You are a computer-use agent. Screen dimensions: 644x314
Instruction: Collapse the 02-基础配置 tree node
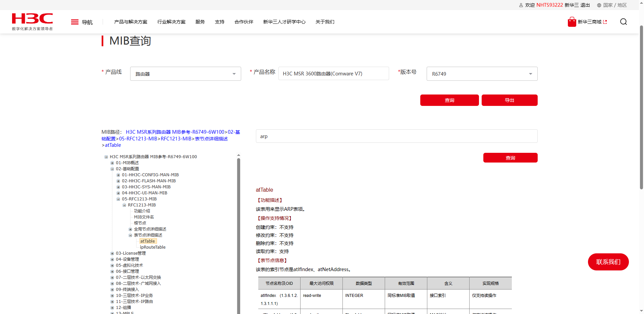click(112, 169)
